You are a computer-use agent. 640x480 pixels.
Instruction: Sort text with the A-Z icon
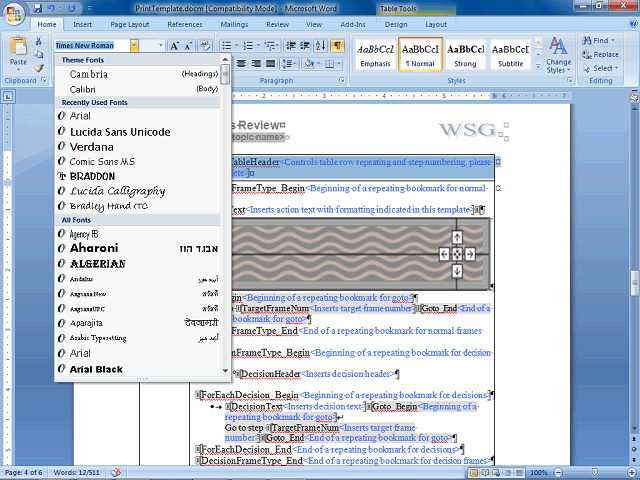pos(321,45)
